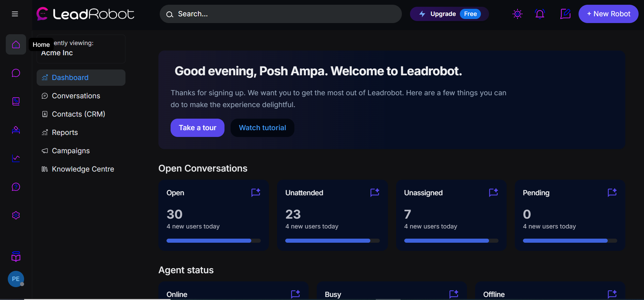Viewport: 644px width, 300px height.
Task: Open the settings gear icon in rail
Action: 16,215
